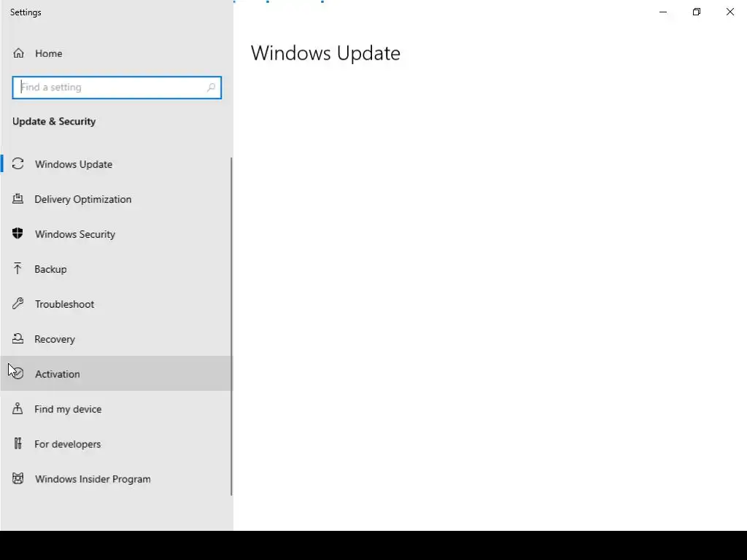The width and height of the screenshot is (747, 560).
Task: Open the Troubleshoot section
Action: (116, 304)
